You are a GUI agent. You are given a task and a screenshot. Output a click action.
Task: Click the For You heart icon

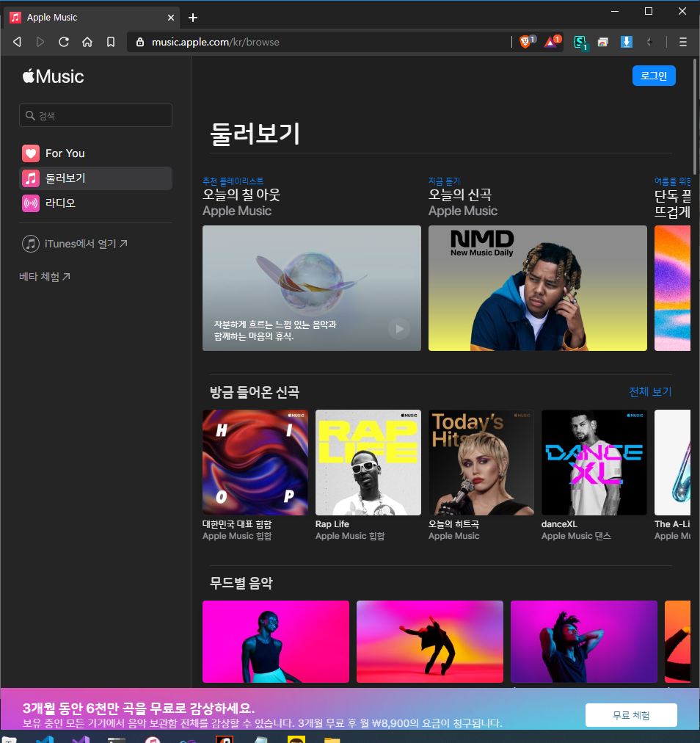[x=31, y=153]
